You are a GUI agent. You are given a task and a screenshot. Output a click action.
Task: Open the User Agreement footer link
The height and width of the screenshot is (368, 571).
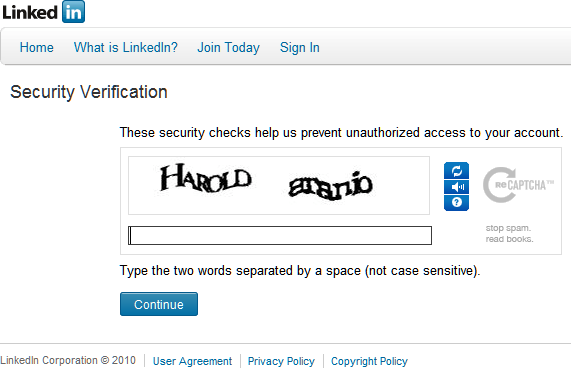(x=192, y=361)
